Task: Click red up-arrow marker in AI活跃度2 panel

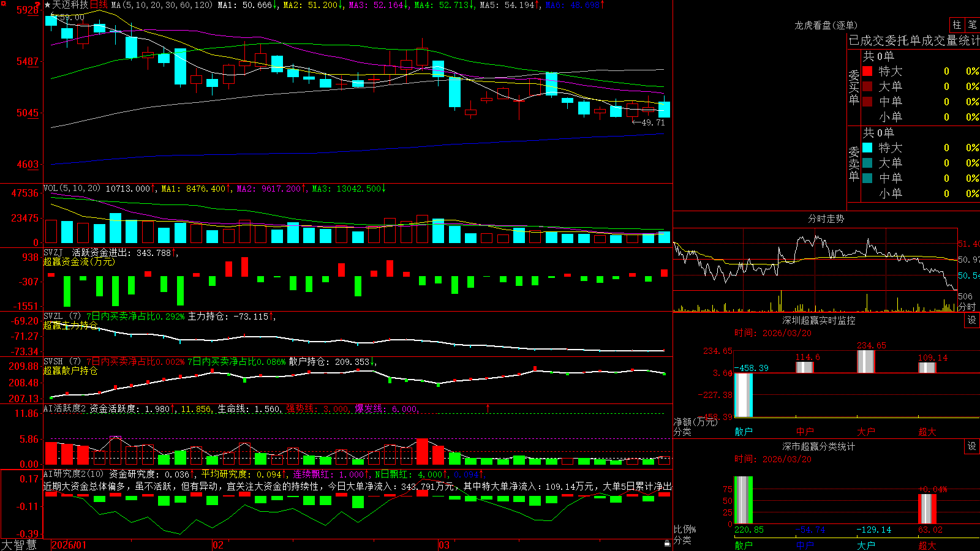Action: tap(488, 408)
